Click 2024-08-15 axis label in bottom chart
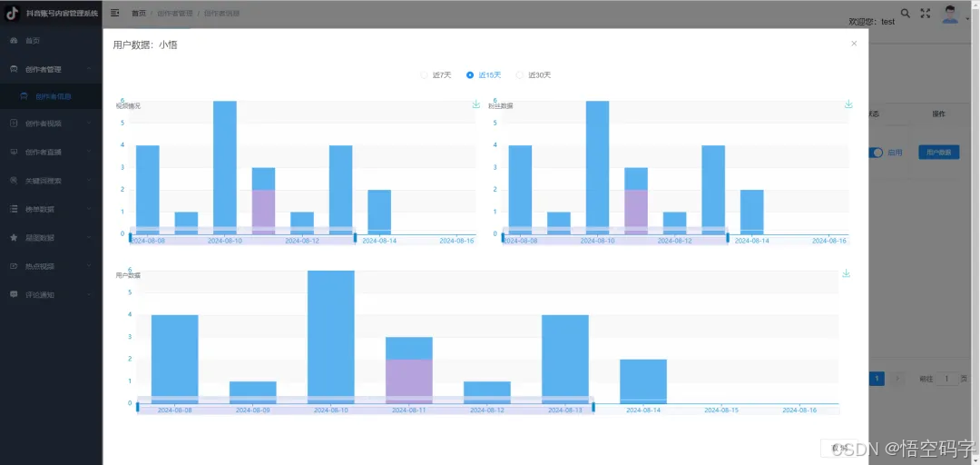The width and height of the screenshot is (980, 465). 721,410
